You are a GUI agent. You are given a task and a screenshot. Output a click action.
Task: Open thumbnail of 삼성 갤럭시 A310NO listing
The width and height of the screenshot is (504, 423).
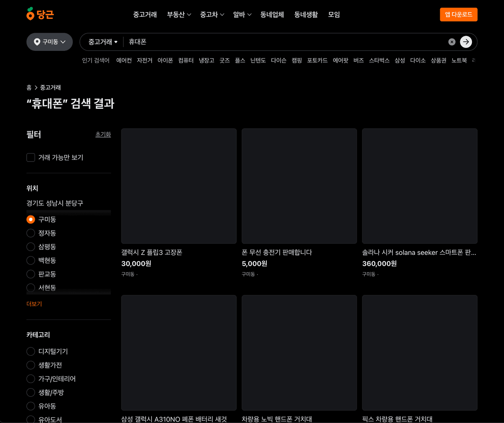tap(179, 353)
